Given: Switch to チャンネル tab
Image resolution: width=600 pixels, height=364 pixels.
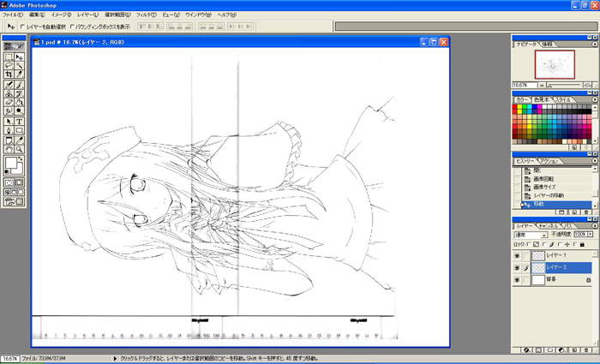Looking at the screenshot, I should coord(549,226).
